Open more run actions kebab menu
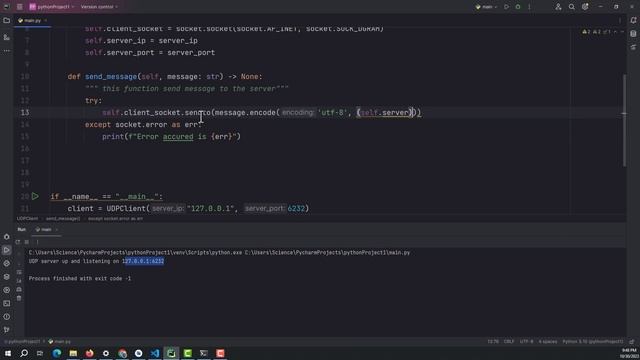The height and width of the screenshot is (360, 640). point(529,7)
